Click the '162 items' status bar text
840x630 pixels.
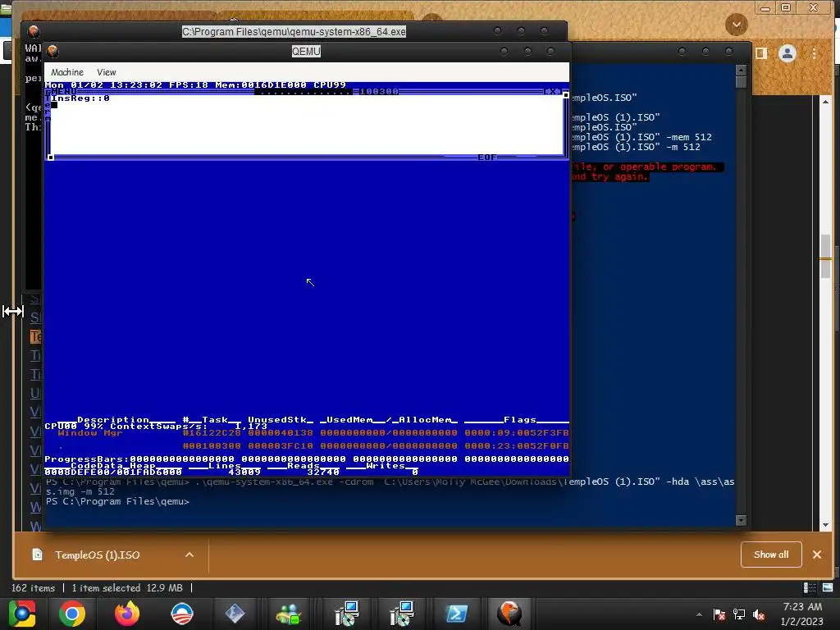[33, 587]
